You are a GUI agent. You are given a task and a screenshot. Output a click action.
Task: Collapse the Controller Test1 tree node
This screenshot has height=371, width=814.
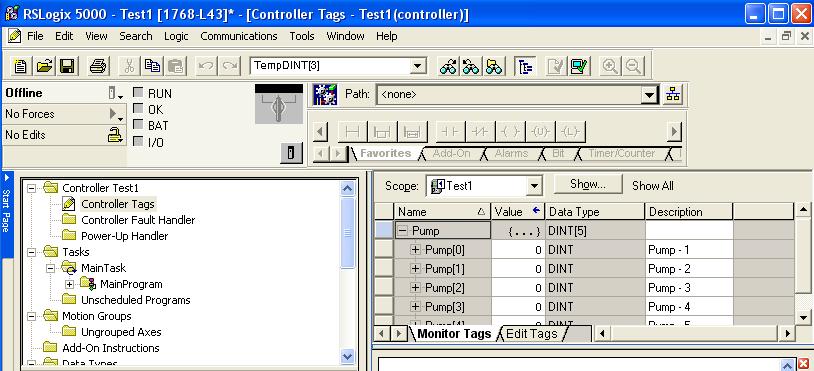(x=32, y=188)
